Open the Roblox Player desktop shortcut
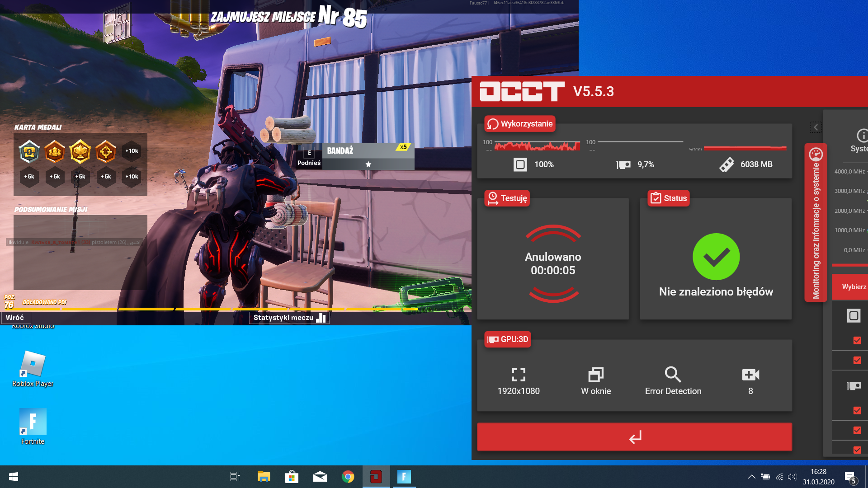The image size is (868, 488). pos(33,369)
